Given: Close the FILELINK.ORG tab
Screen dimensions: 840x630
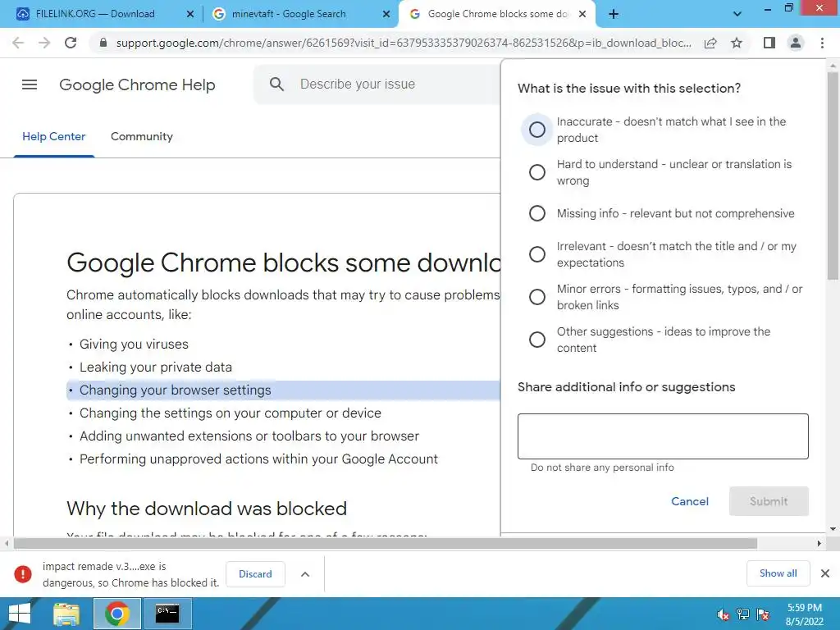Looking at the screenshot, I should pos(190,15).
